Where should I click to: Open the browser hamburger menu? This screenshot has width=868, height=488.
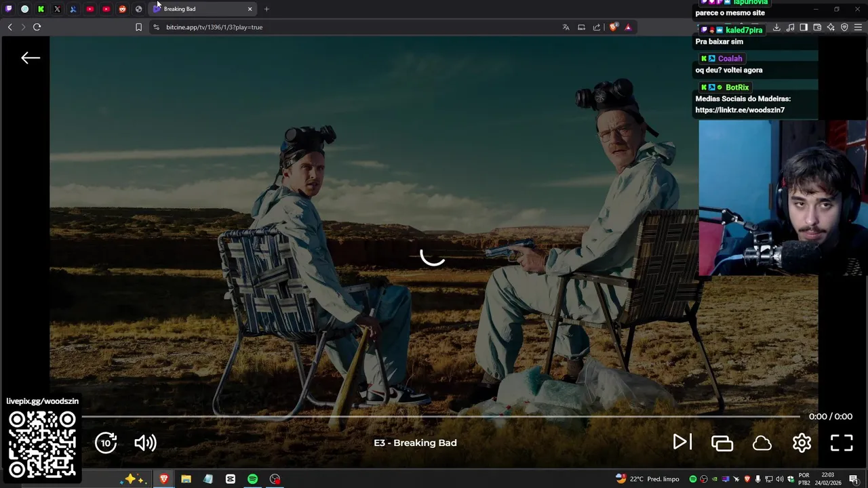(x=858, y=27)
